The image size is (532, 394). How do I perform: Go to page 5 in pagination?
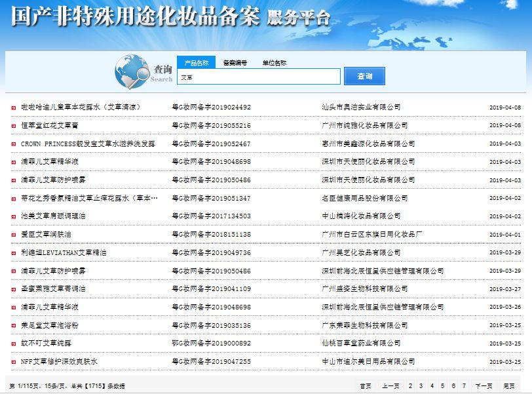[x=442, y=386]
